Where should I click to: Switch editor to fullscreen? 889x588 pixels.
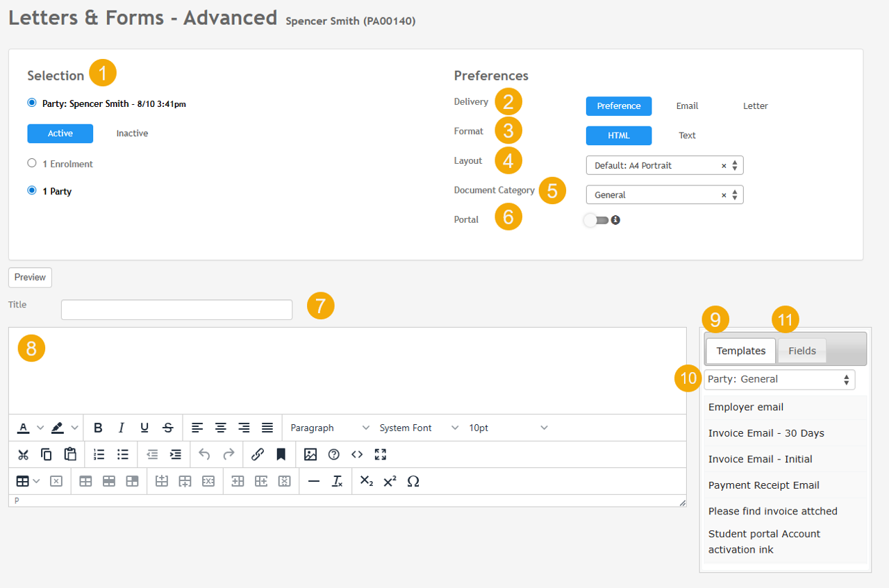tap(381, 454)
